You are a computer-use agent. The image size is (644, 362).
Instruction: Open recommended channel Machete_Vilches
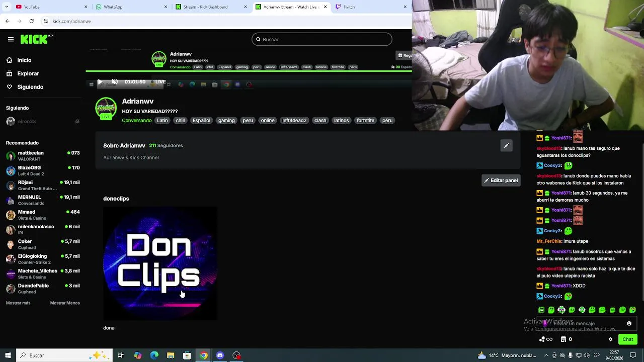43,274
